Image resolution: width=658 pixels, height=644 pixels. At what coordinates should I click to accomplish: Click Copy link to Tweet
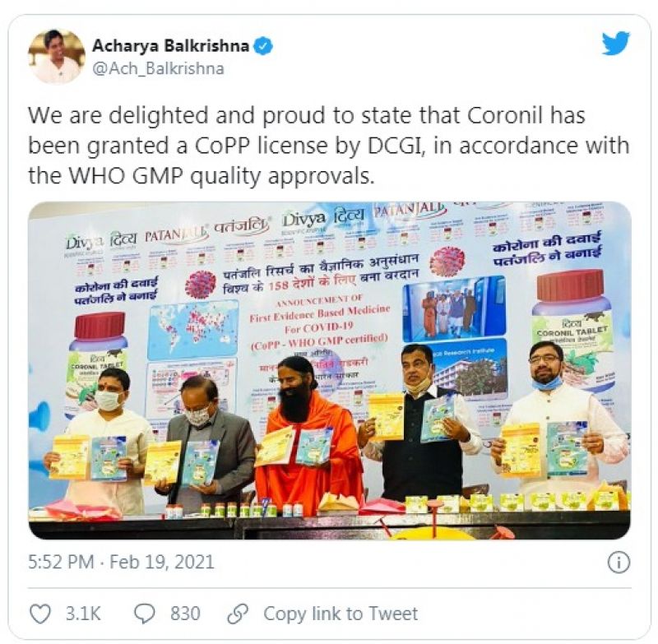point(341,614)
